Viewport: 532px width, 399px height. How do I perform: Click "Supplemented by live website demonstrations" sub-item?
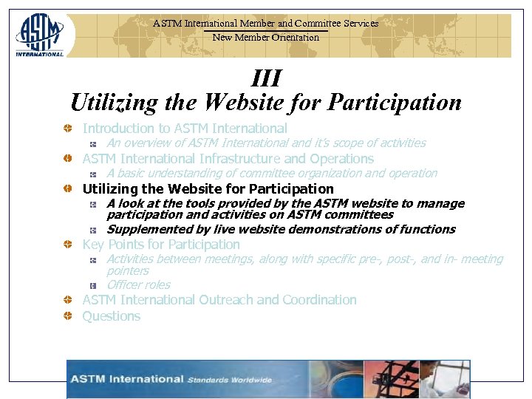[281, 230]
